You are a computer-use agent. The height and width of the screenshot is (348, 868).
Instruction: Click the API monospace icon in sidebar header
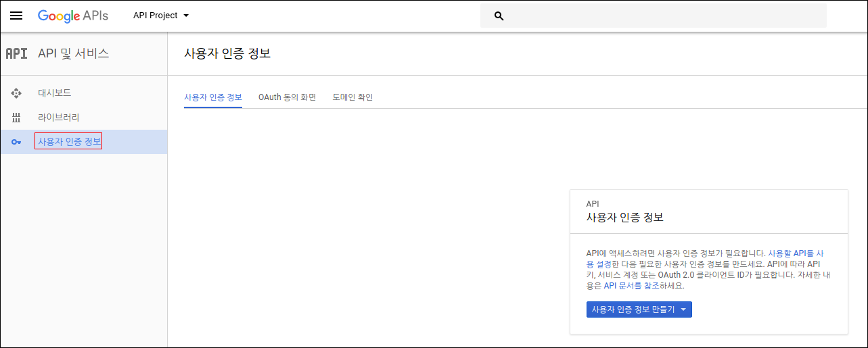coord(16,53)
